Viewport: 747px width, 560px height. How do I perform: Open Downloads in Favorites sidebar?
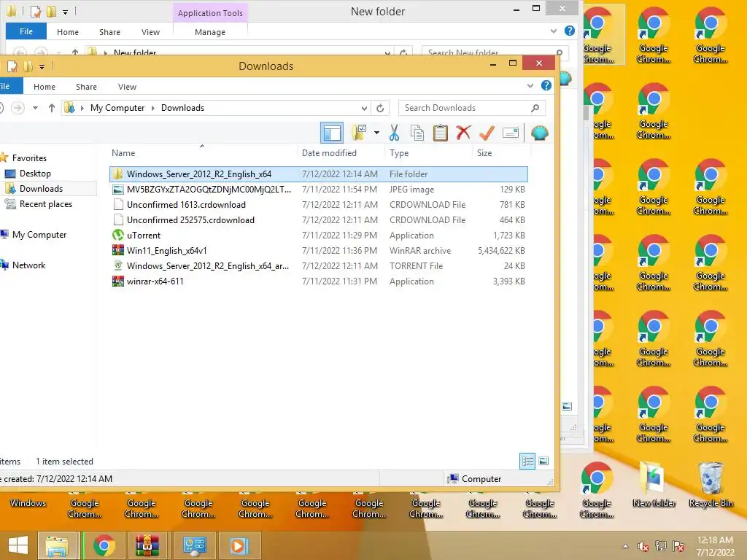pos(41,189)
